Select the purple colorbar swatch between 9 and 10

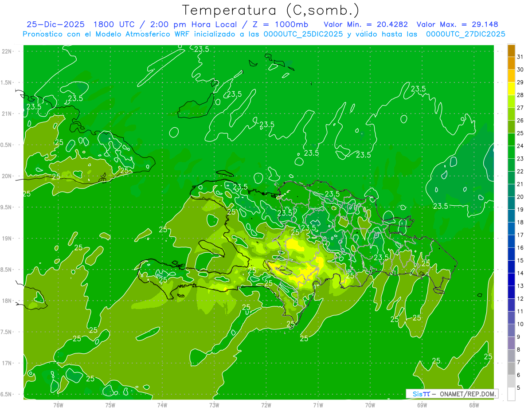[511, 331]
